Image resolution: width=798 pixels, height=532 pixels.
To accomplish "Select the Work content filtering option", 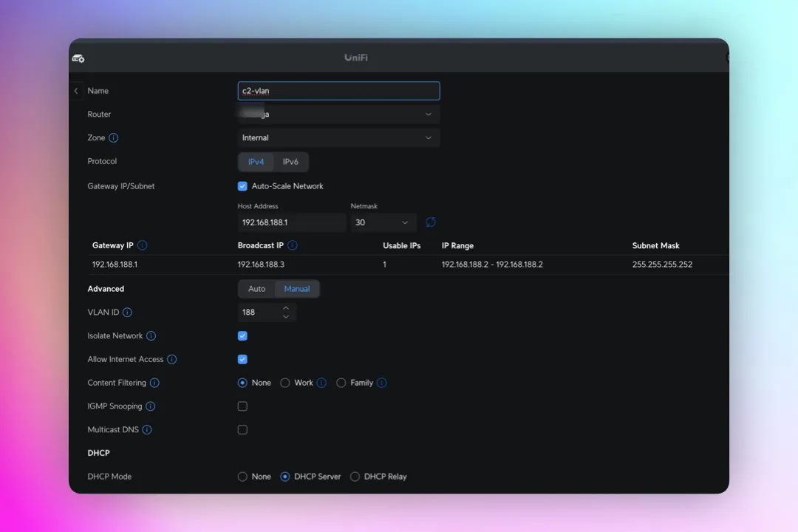I will pos(285,383).
